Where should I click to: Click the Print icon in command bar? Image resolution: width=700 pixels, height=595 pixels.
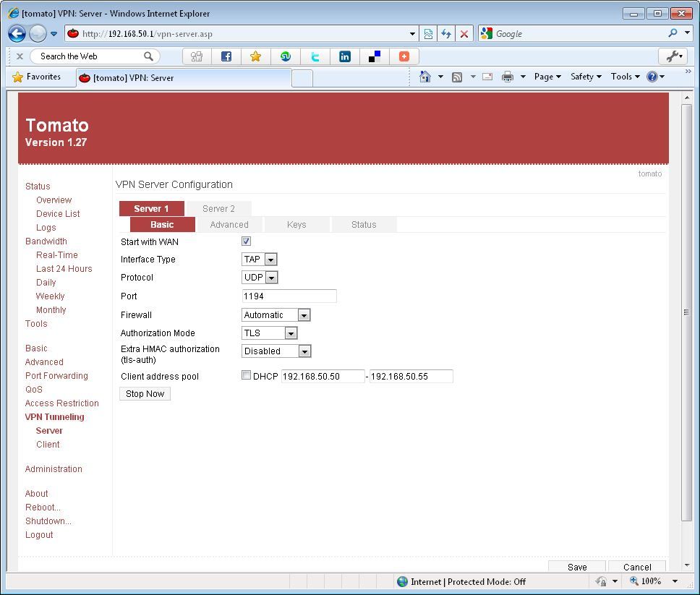point(508,77)
